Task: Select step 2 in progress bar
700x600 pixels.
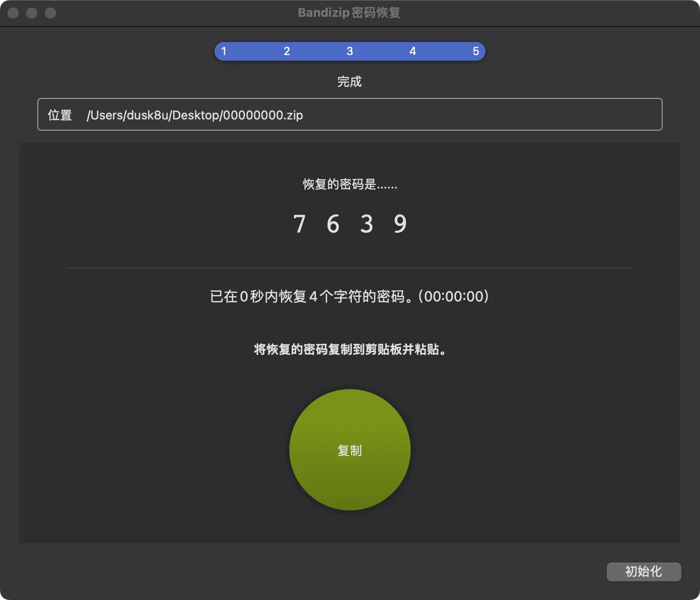Action: coord(287,51)
